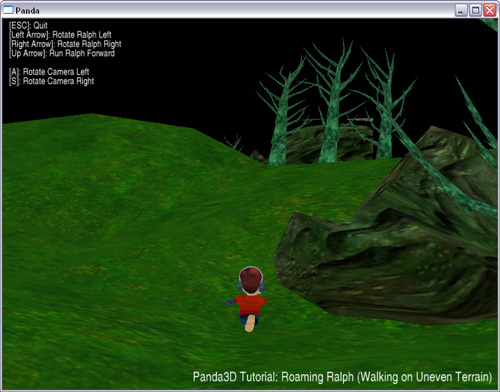Click on Ralph's head

coord(251,281)
